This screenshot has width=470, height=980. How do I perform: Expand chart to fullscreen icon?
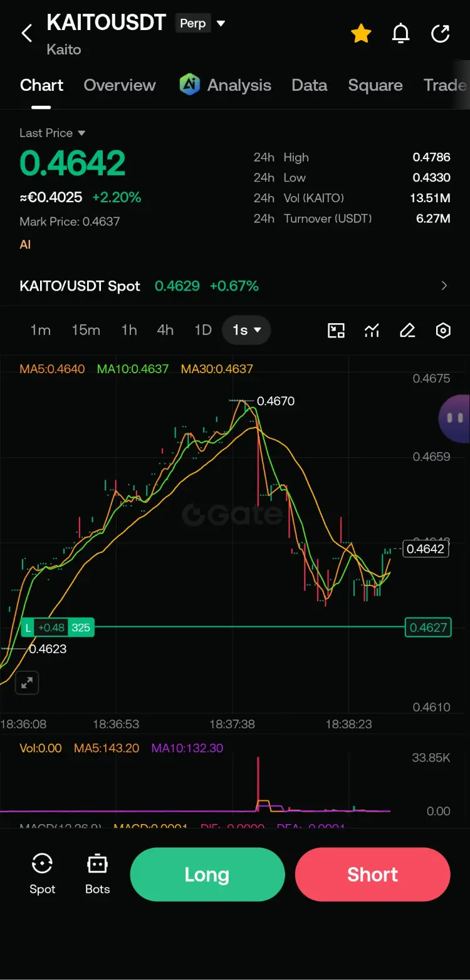coord(27,683)
